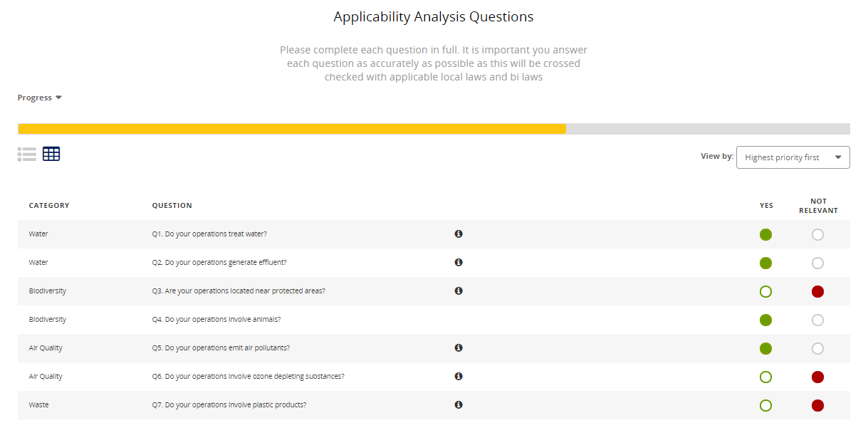The height and width of the screenshot is (423, 868).
Task: Select Yes for Q3 protected areas
Action: [x=766, y=291]
